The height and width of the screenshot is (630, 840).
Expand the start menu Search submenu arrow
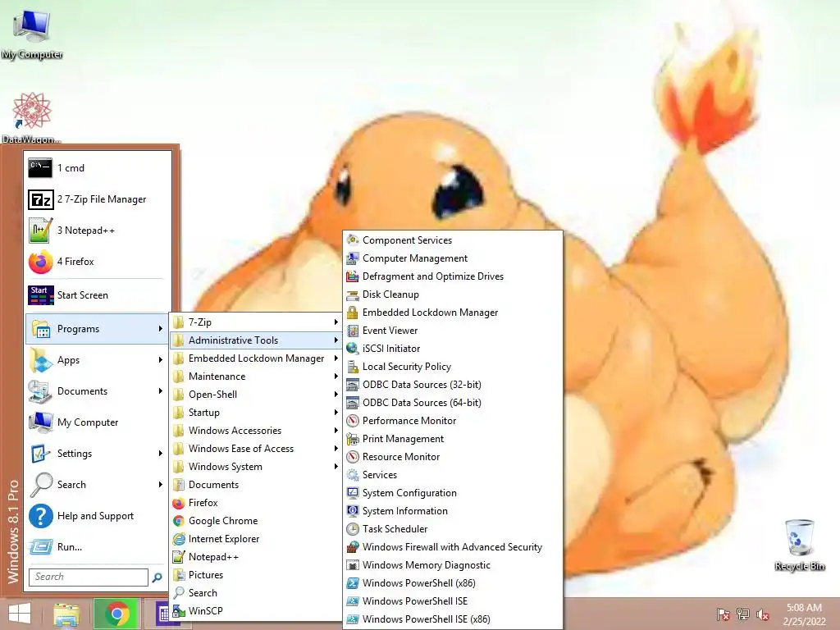point(160,484)
